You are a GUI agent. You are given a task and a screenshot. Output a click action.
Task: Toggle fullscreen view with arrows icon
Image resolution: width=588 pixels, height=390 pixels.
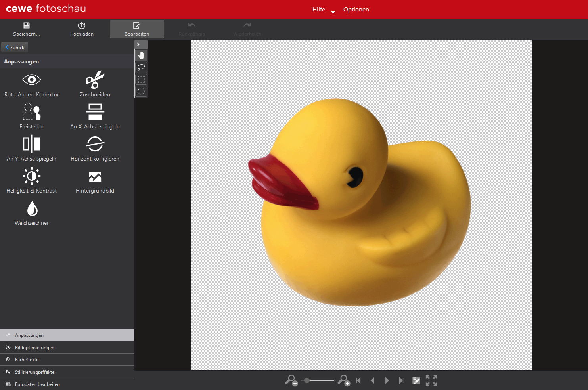(x=431, y=380)
